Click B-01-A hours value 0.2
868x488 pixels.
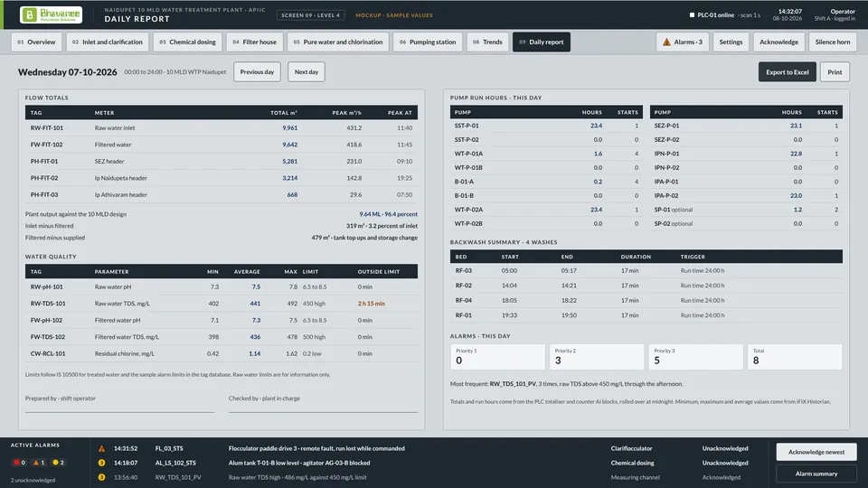(x=598, y=182)
